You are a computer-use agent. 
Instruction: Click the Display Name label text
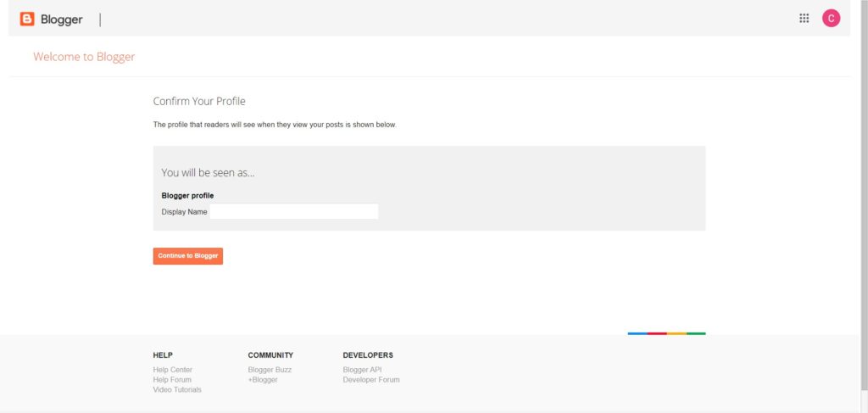(x=184, y=212)
